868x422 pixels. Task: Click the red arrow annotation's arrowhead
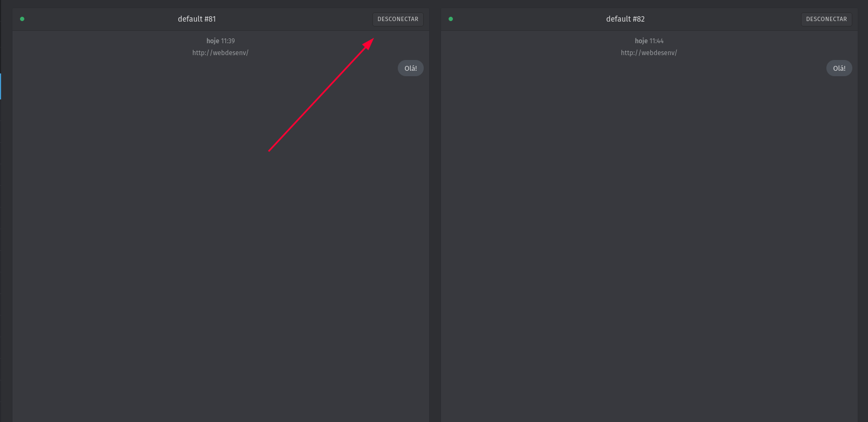tap(369, 43)
